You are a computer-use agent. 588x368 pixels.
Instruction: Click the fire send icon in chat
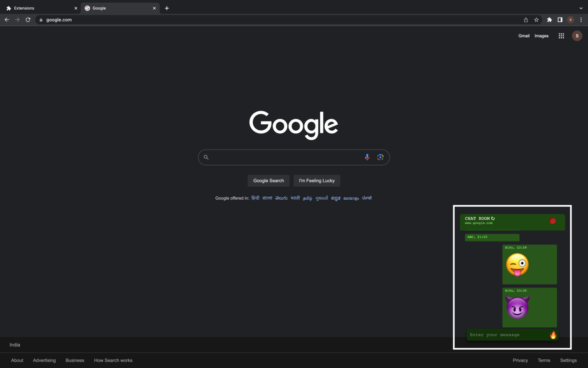pos(553,335)
